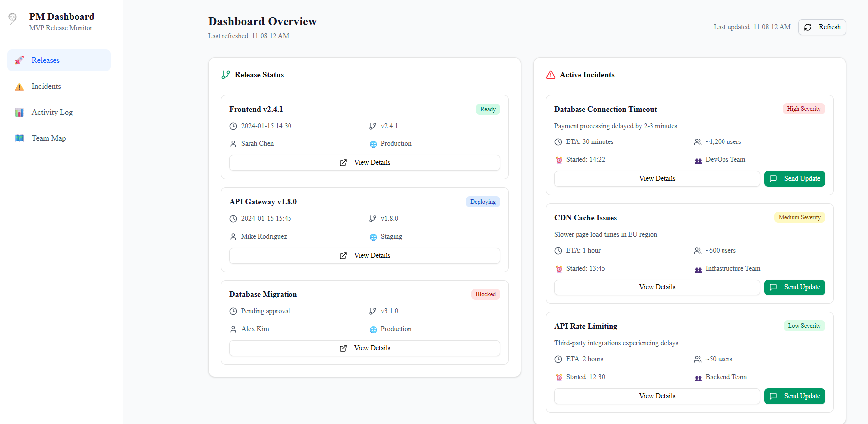View Details of API Rate Limiting incident
868x424 pixels.
point(657,396)
